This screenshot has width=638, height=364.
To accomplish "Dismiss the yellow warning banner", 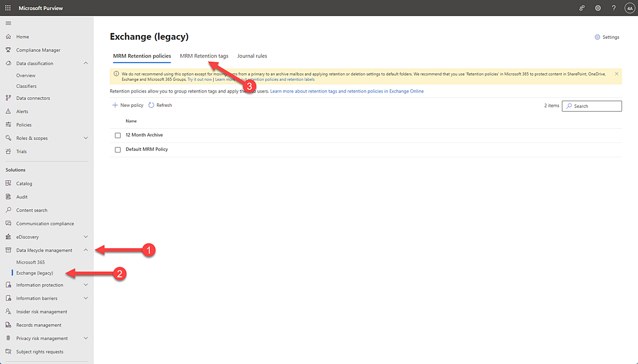I will click(616, 74).
